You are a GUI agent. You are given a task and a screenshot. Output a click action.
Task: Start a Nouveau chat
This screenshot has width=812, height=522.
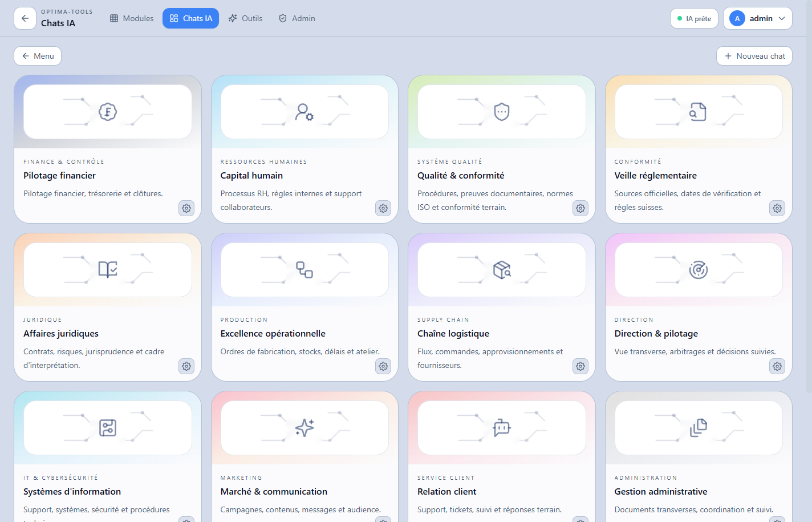(754, 56)
